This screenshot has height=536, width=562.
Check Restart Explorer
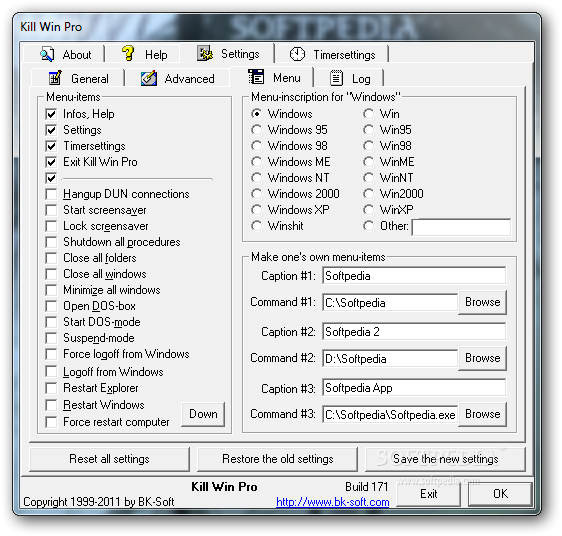51,388
